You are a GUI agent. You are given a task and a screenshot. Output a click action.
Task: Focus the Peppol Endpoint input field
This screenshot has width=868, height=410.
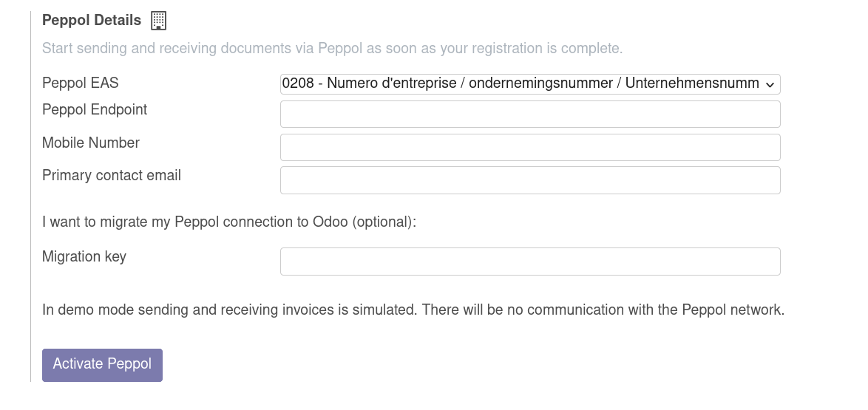(529, 115)
